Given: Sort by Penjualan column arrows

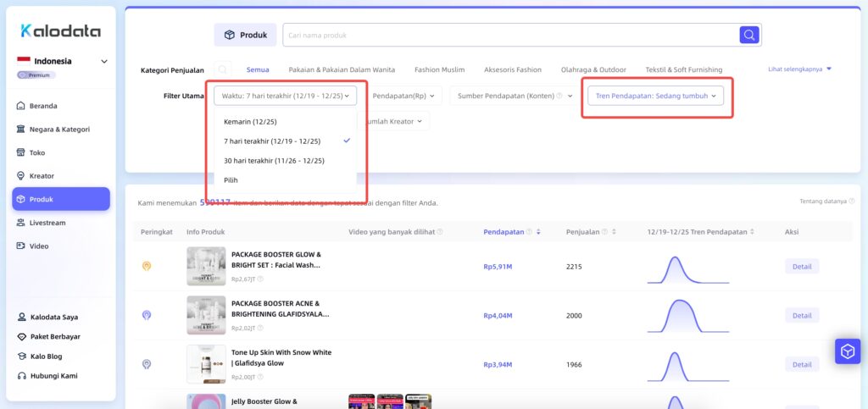Looking at the screenshot, I should point(614,232).
